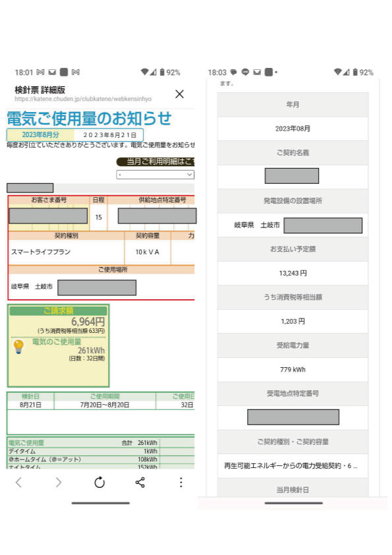
Task: Select the 1,203 円 tax amount
Action: pyautogui.click(x=293, y=322)
